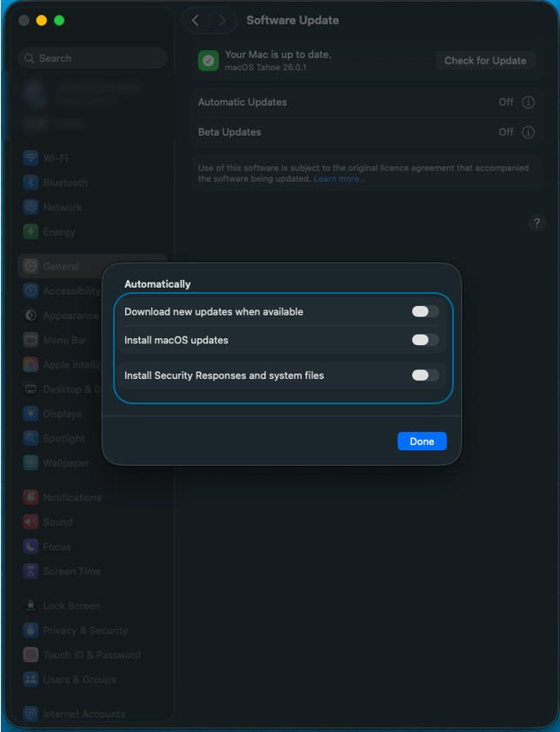
Task: Select Energy in the sidebar
Action: coord(59,232)
